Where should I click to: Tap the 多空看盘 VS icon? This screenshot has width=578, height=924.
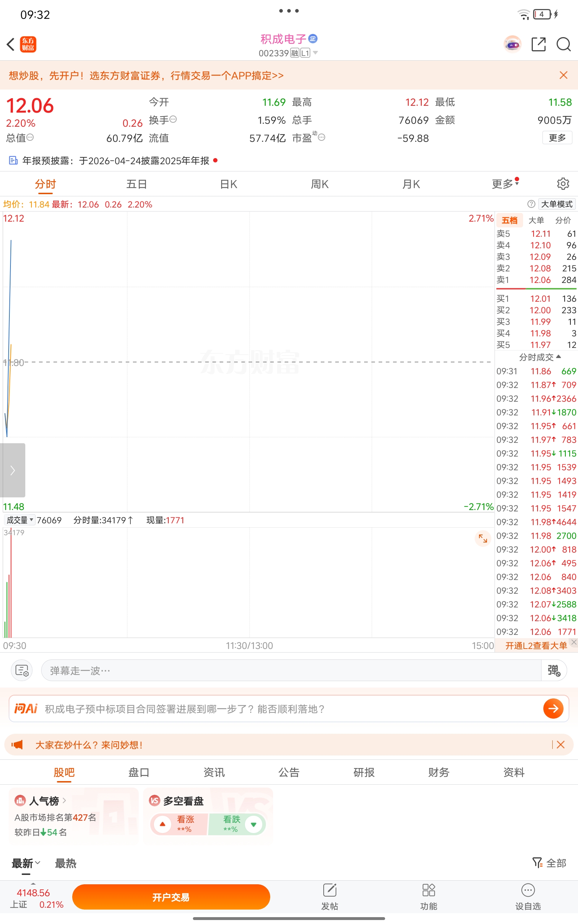[x=155, y=800]
